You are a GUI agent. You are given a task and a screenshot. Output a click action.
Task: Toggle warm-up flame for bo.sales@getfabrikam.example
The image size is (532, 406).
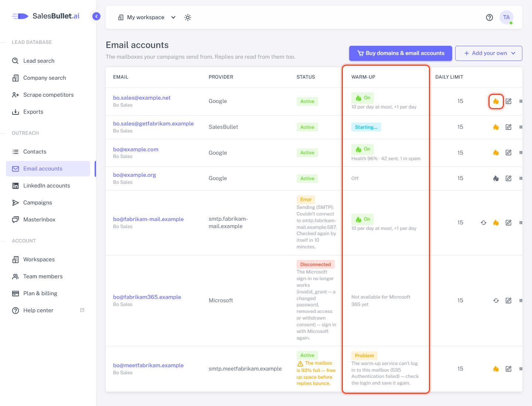[x=496, y=127]
